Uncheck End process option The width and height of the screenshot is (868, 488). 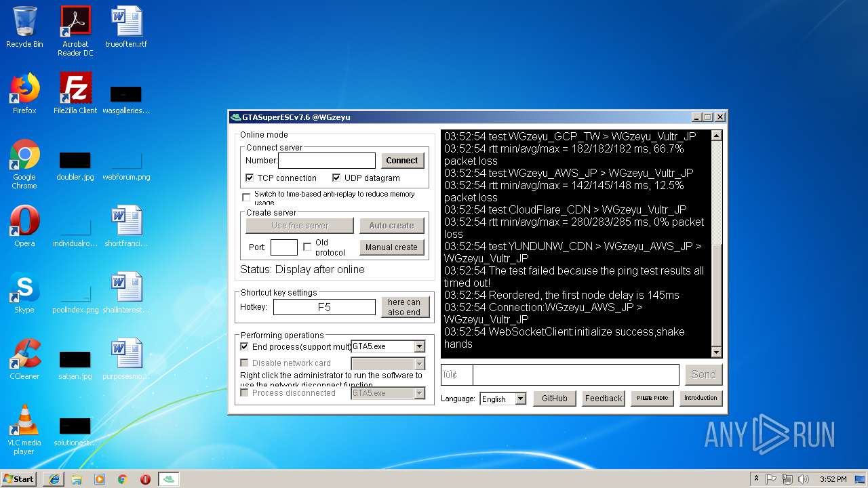[x=244, y=346]
